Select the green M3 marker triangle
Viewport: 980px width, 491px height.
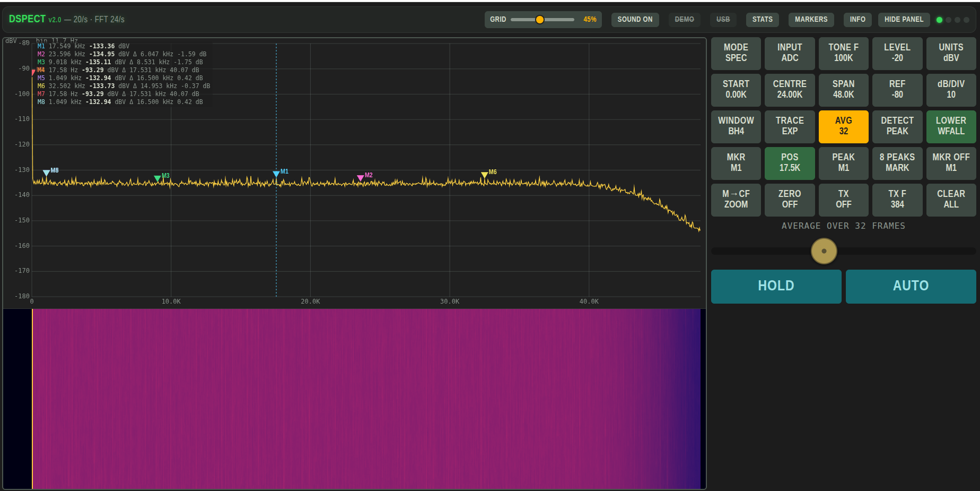click(x=157, y=178)
